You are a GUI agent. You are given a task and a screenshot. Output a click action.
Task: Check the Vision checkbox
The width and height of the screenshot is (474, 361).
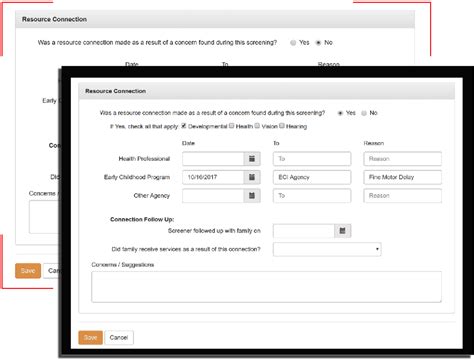[257, 126]
